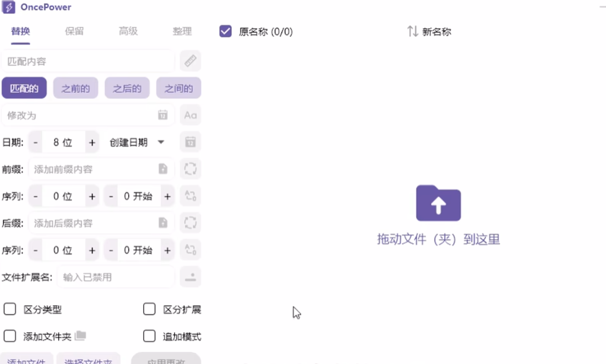The width and height of the screenshot is (606, 364).
Task: Click the sort arrows icon next to 新名称
Action: point(411,31)
